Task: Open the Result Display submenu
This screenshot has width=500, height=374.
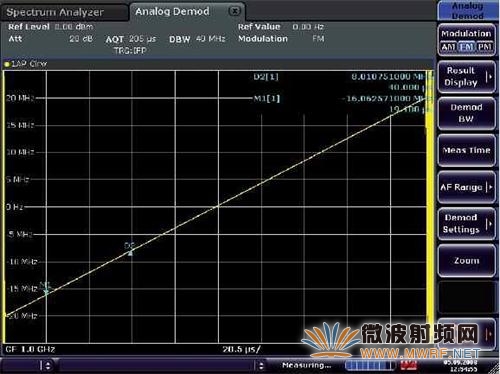Action: pyautogui.click(x=466, y=77)
